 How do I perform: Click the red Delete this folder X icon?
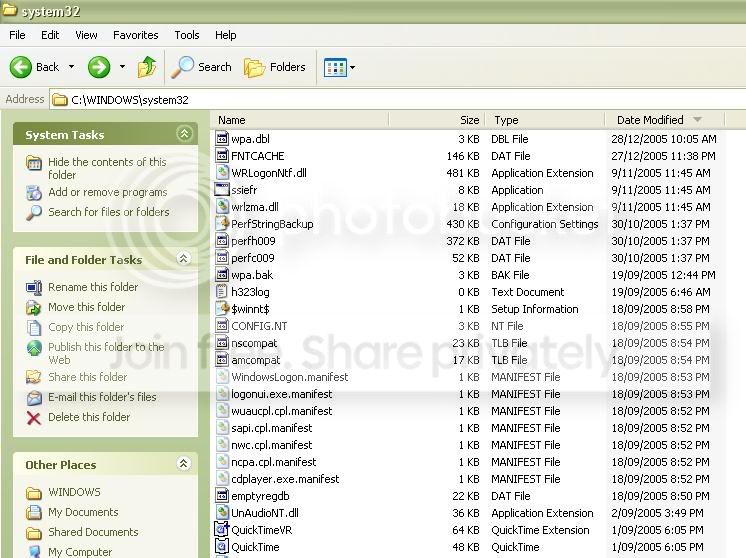click(34, 418)
